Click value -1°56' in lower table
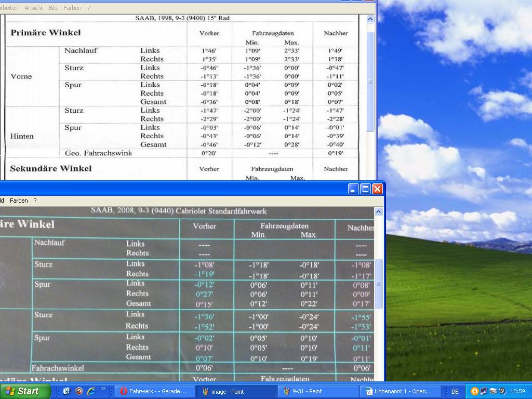532x399 pixels. 204,317
